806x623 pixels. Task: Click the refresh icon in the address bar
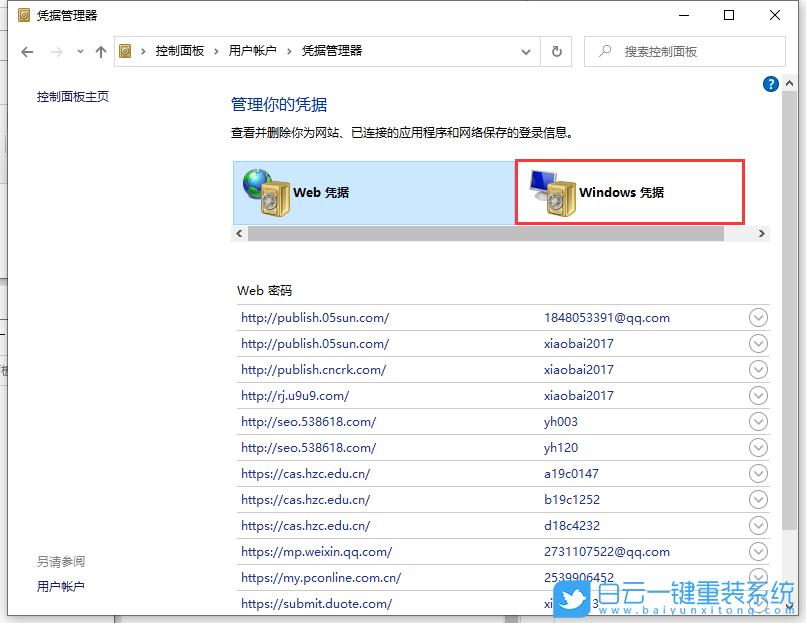[x=557, y=51]
